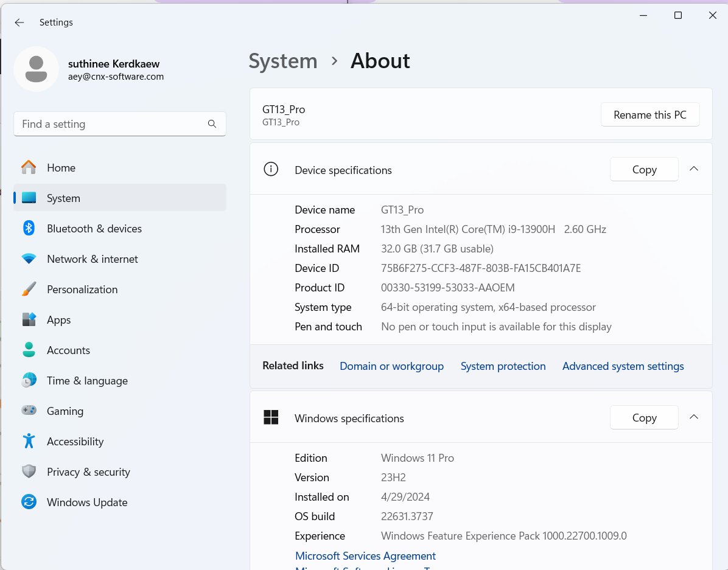
Task: Click the account name suthinee Kerdkaew
Action: [x=114, y=64]
